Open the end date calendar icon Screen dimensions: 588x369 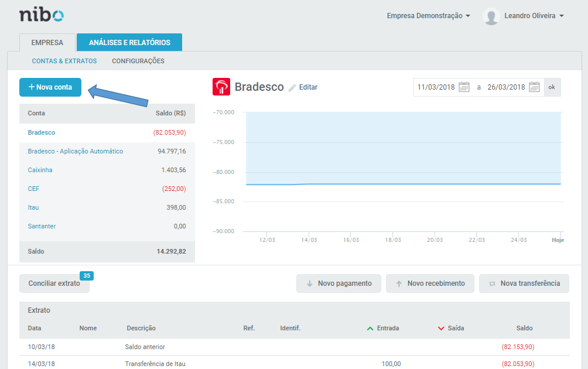pyautogui.click(x=534, y=87)
